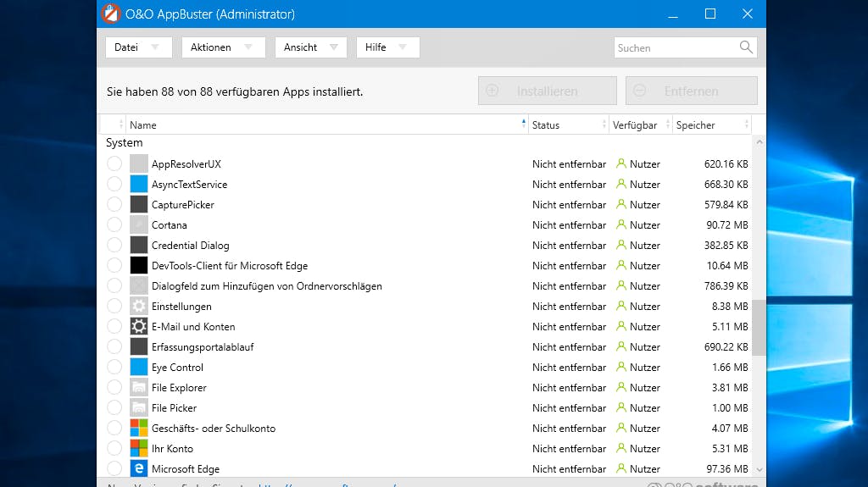The image size is (868, 487).
Task: Sort list by Name column header
Action: (x=326, y=125)
